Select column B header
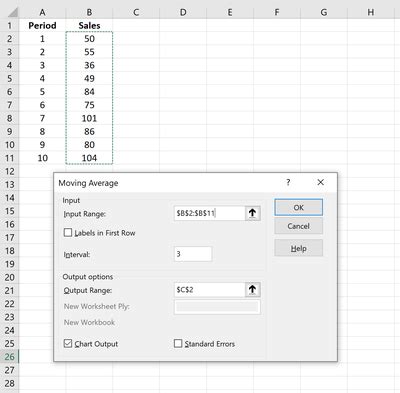400x393 pixels. pyautogui.click(x=89, y=12)
